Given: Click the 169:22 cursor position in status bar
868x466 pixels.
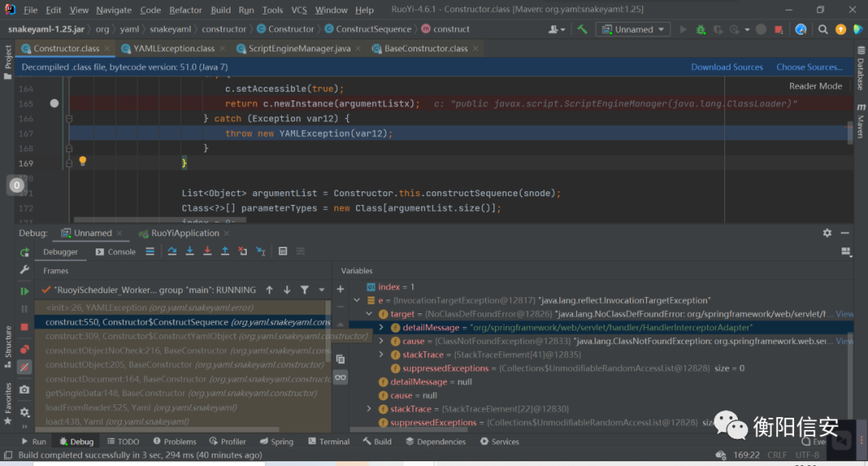Looking at the screenshot, I should coord(746,455).
